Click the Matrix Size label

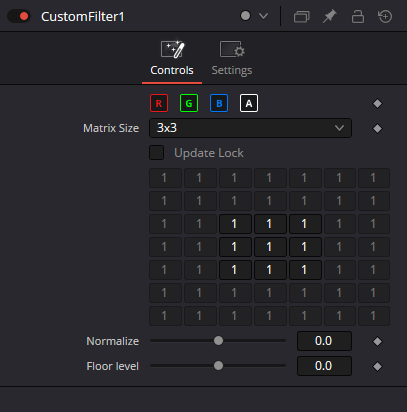111,128
